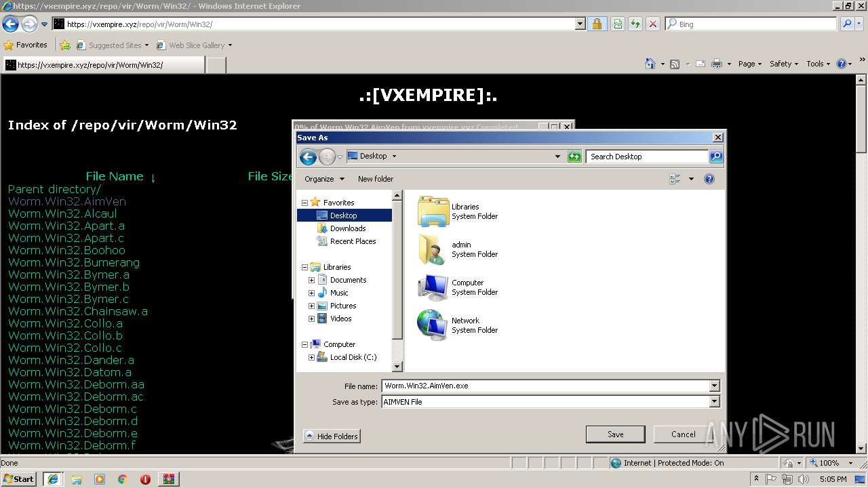Click the Home icon in IE command bar

tap(650, 64)
